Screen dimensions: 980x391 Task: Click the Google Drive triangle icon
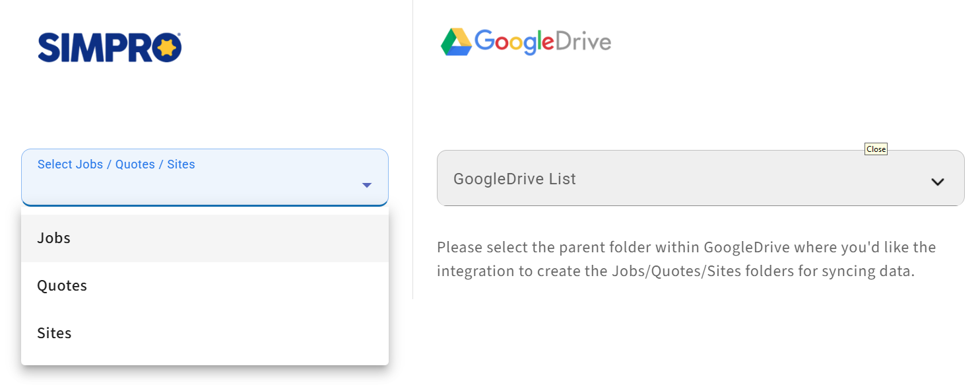point(457,42)
